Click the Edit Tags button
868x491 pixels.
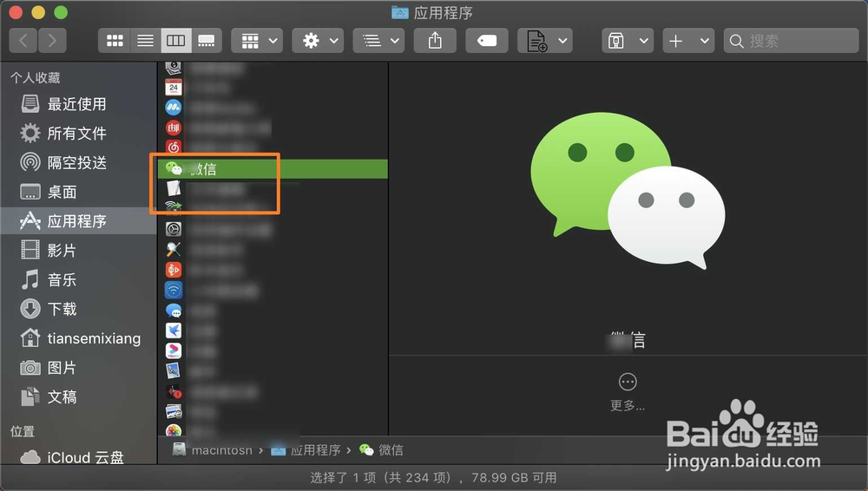(487, 41)
